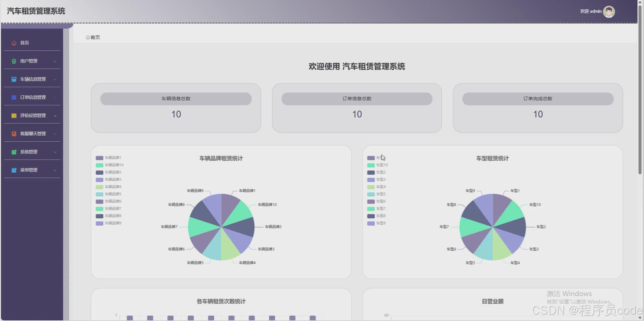Open the 用户管理 menu label

click(x=29, y=61)
